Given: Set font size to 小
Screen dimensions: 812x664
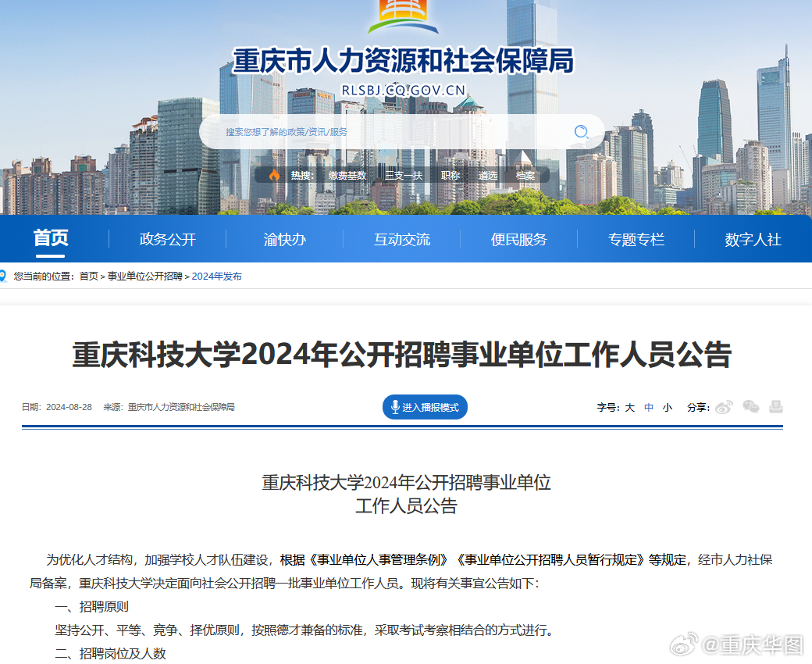Looking at the screenshot, I should point(668,408).
